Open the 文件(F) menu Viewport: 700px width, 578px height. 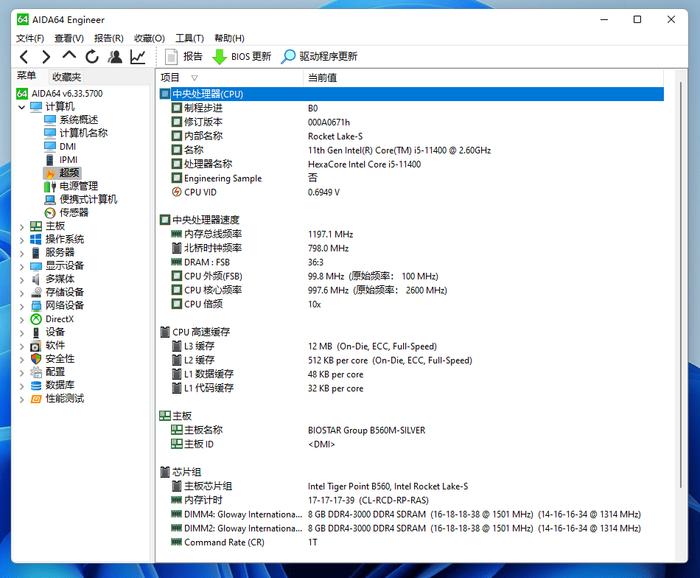pyautogui.click(x=30, y=38)
